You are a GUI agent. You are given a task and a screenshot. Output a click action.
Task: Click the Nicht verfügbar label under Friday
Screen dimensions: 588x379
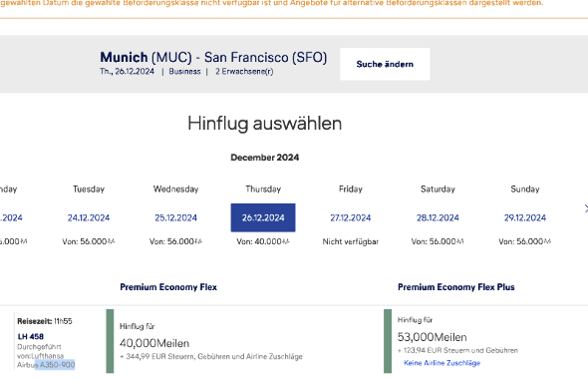(350, 241)
